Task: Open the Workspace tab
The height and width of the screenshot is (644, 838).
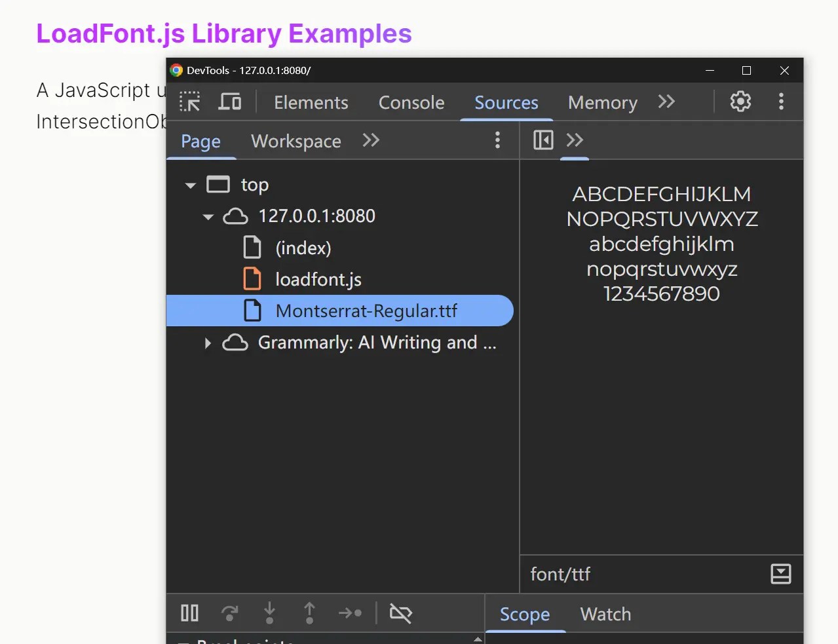Action: [x=295, y=141]
